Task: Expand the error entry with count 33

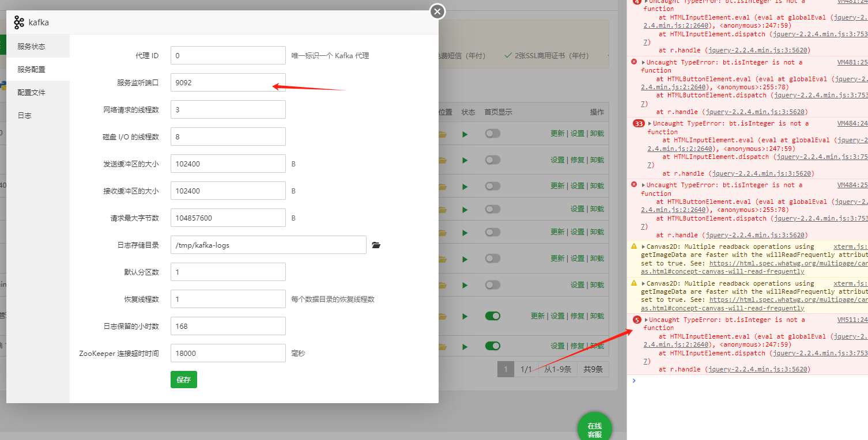Action: click(650, 123)
